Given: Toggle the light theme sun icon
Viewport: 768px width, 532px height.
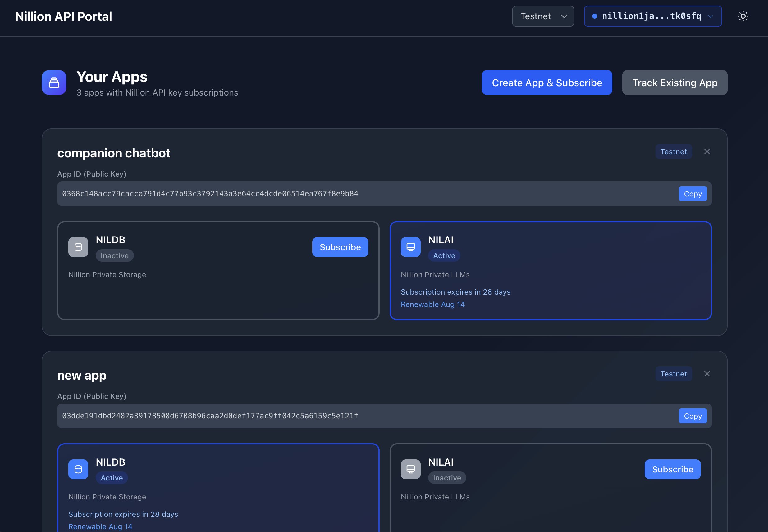Looking at the screenshot, I should pos(743,16).
